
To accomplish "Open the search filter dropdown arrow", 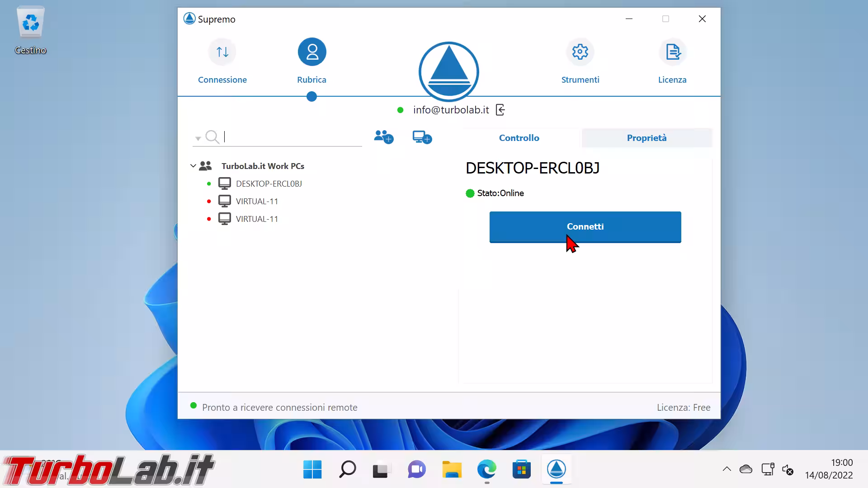I will (198, 138).
